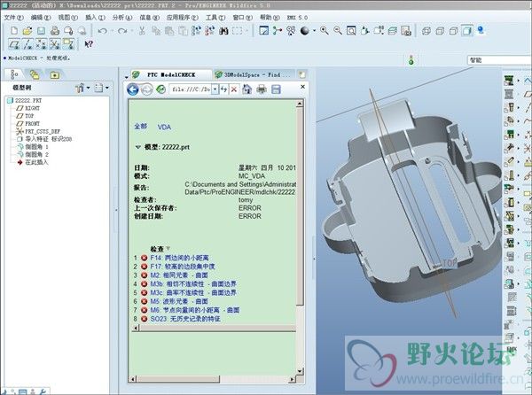
Task: Select no hidden display style
Action: point(453,31)
